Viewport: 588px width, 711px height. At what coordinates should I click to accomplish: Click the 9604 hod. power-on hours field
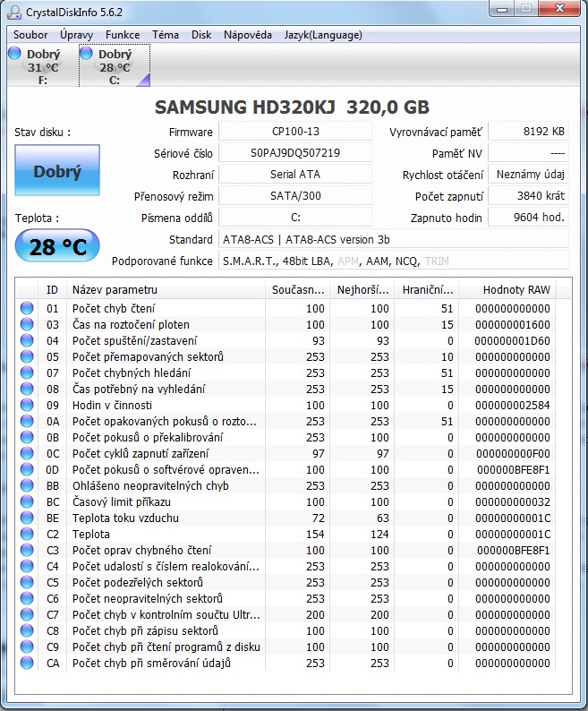[528, 218]
